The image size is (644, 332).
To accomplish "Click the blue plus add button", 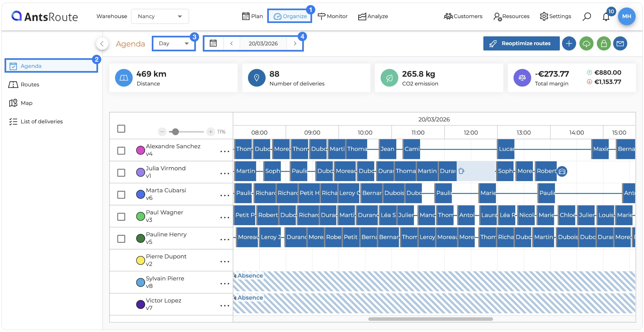I will [x=569, y=44].
